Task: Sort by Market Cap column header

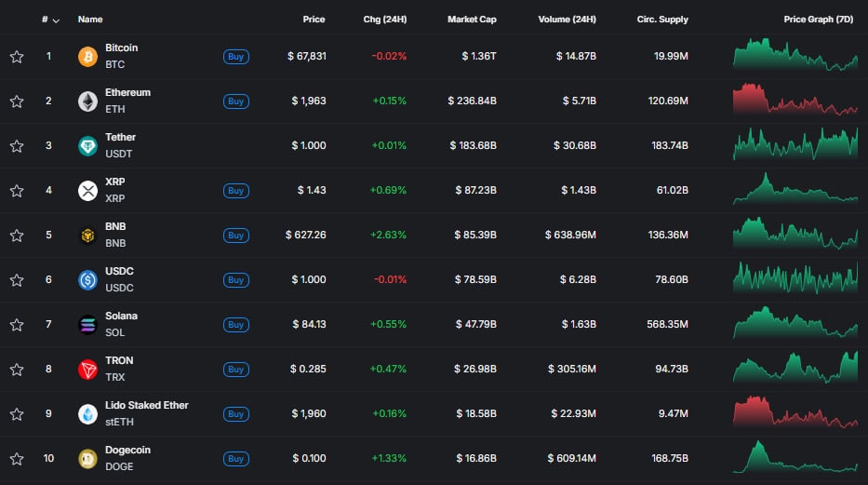Action: [x=472, y=20]
